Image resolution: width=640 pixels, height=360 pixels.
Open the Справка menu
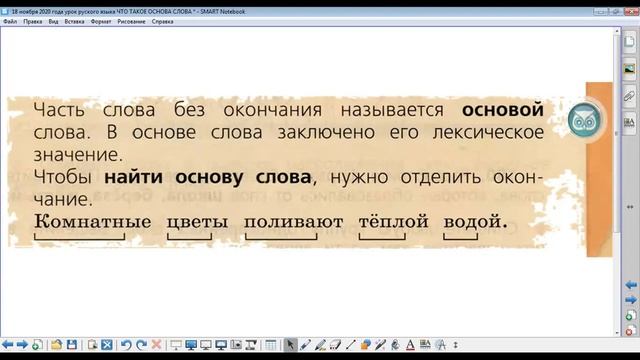[162, 22]
